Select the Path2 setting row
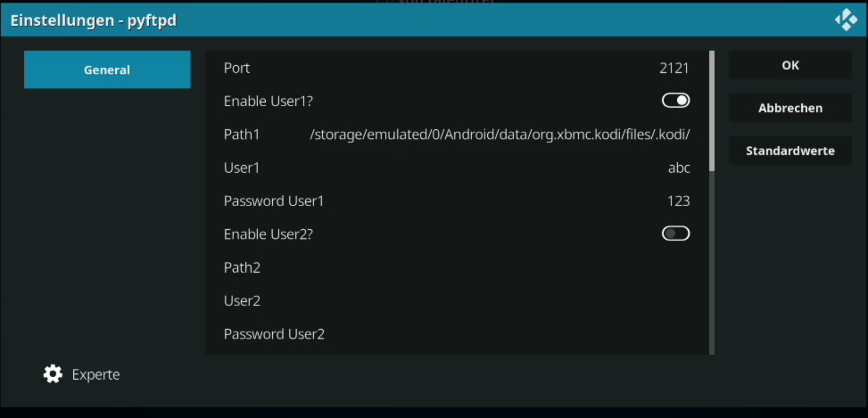Image resolution: width=868 pixels, height=418 pixels. 457,268
